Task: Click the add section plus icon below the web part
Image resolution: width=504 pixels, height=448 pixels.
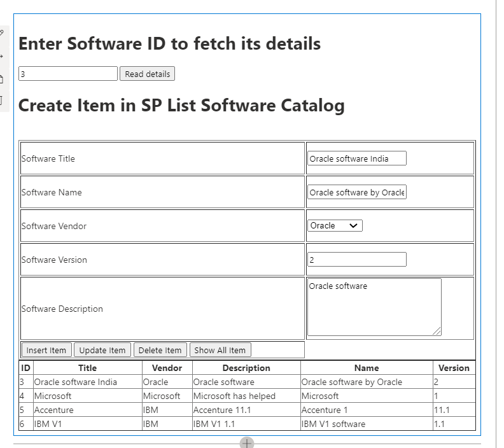Action: tap(246, 443)
